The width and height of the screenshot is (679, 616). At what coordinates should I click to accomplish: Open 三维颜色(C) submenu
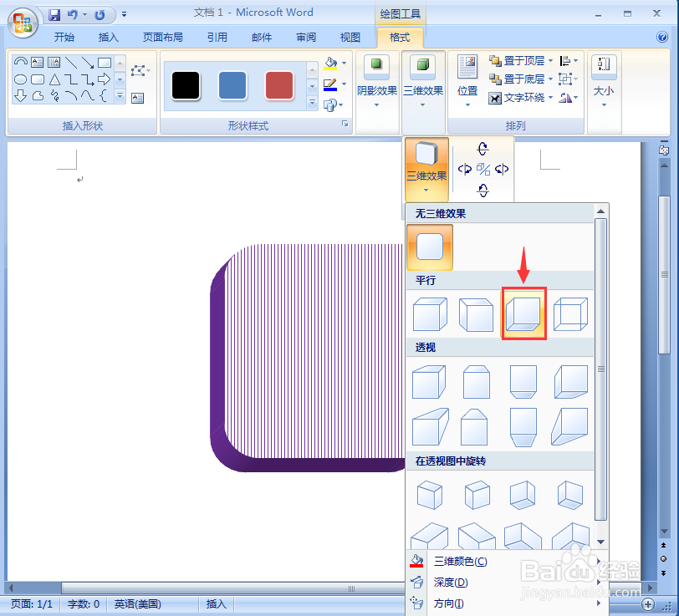point(506,562)
